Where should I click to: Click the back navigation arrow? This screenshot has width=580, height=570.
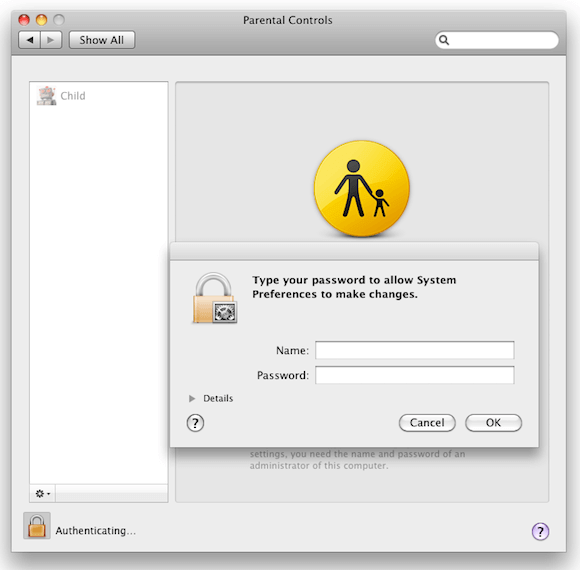tap(29, 40)
